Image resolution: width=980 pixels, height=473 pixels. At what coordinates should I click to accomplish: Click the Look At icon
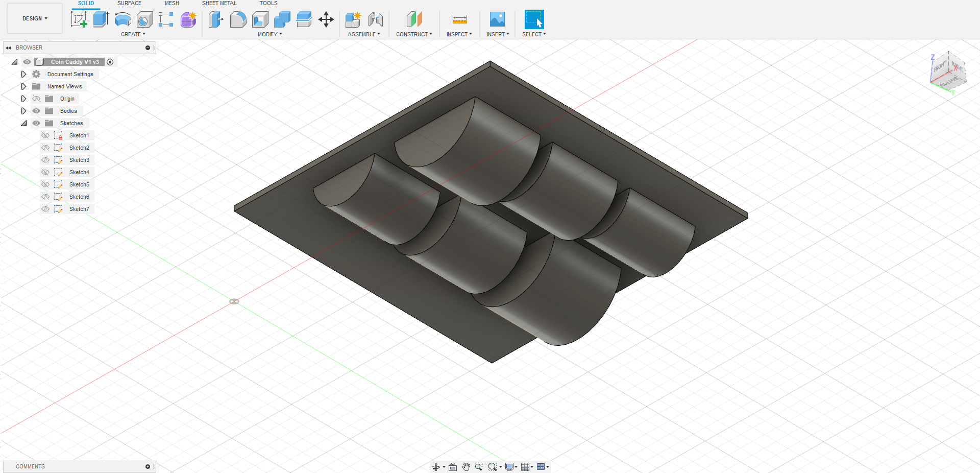tap(453, 467)
